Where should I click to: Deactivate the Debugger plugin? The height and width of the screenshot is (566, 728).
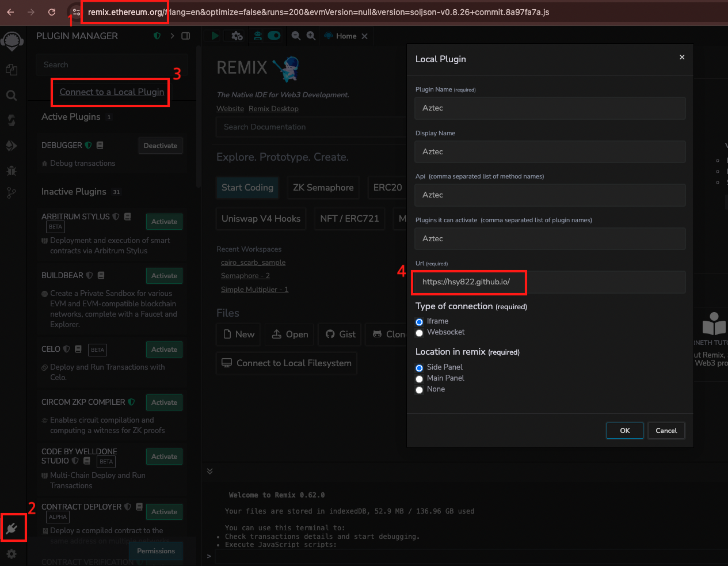[x=160, y=146]
